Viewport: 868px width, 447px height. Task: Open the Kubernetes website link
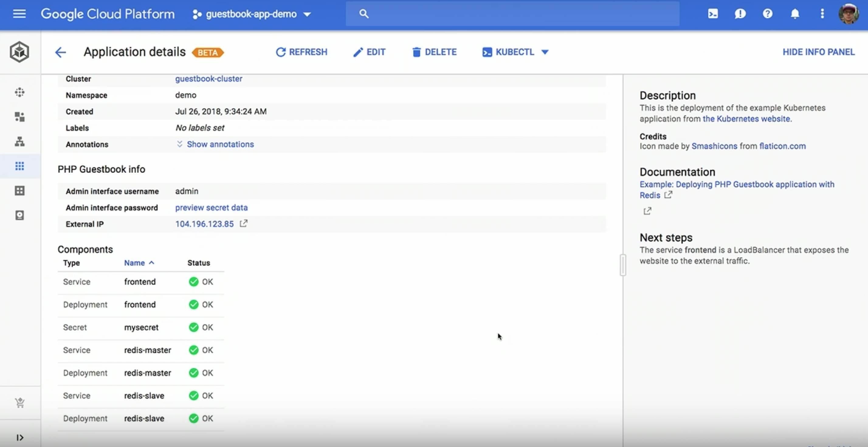click(x=746, y=119)
